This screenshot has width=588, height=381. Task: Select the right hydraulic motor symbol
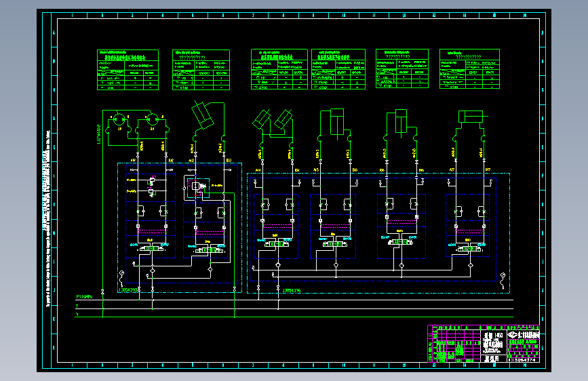(x=152, y=119)
